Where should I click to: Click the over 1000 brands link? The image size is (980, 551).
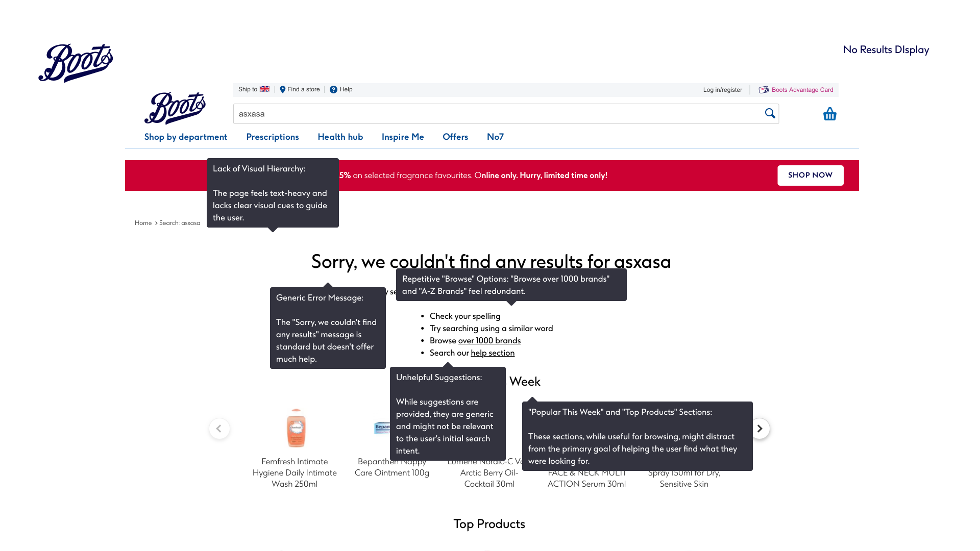point(489,341)
